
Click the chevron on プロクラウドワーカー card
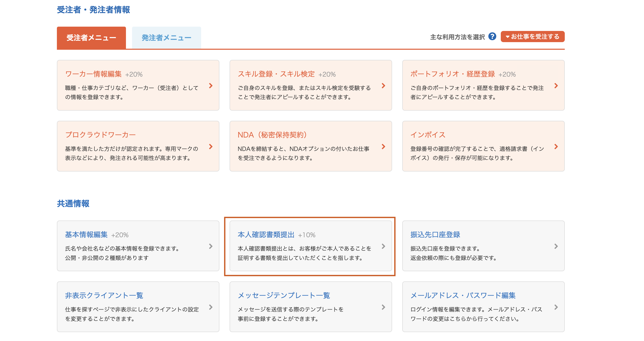(x=211, y=146)
